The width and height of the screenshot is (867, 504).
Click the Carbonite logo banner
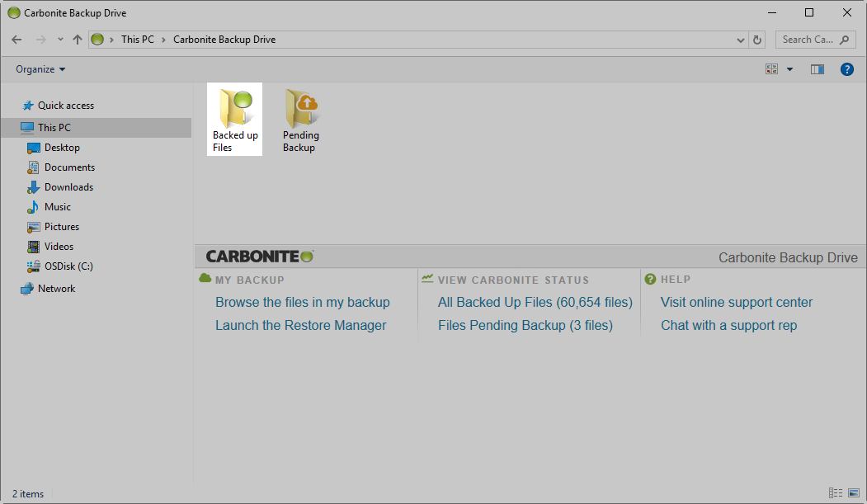click(x=260, y=257)
